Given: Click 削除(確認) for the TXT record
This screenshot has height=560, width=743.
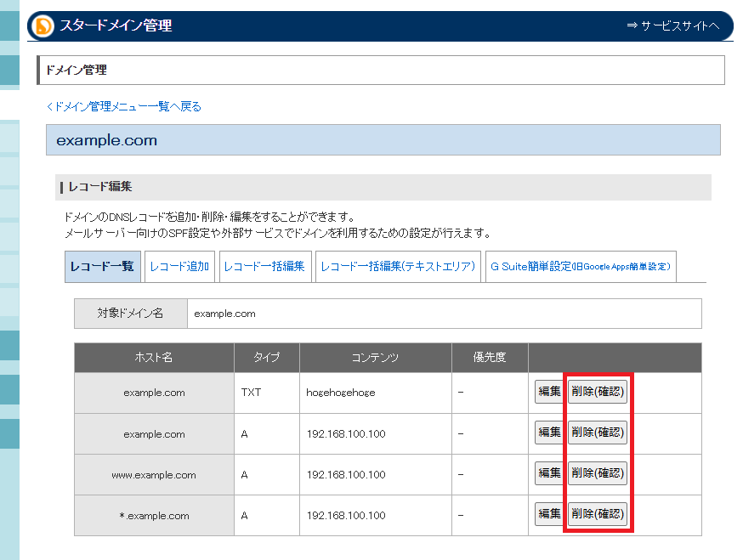Looking at the screenshot, I should click(x=598, y=392).
